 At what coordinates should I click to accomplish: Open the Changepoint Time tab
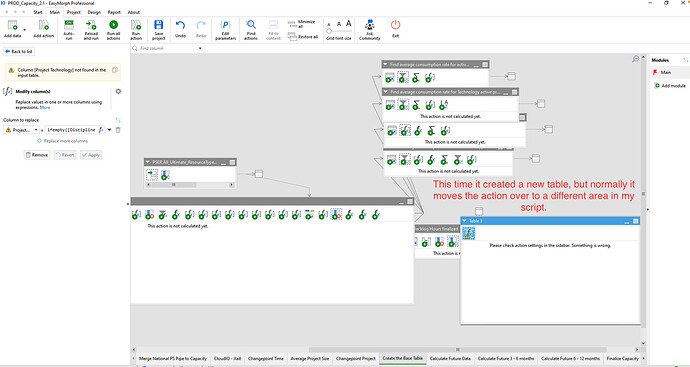pyautogui.click(x=266, y=359)
